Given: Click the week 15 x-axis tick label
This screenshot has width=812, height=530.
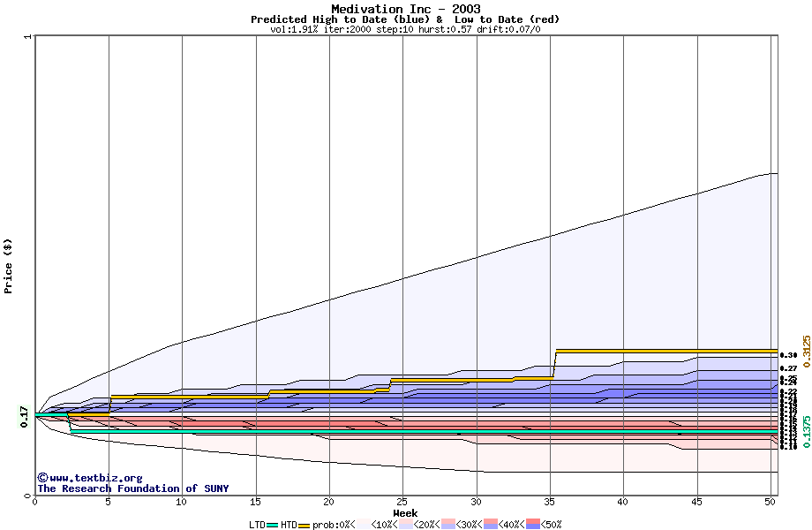Looking at the screenshot, I should 255,502.
